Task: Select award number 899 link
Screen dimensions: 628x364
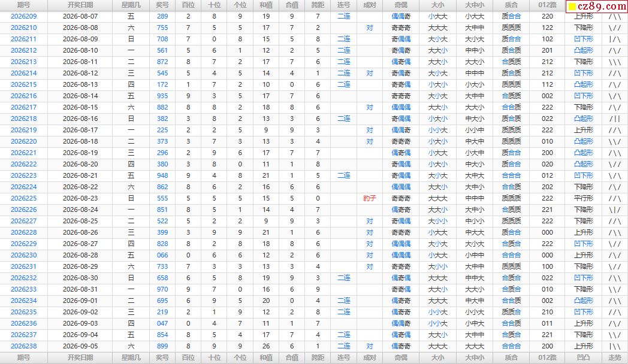Action: 162,347
